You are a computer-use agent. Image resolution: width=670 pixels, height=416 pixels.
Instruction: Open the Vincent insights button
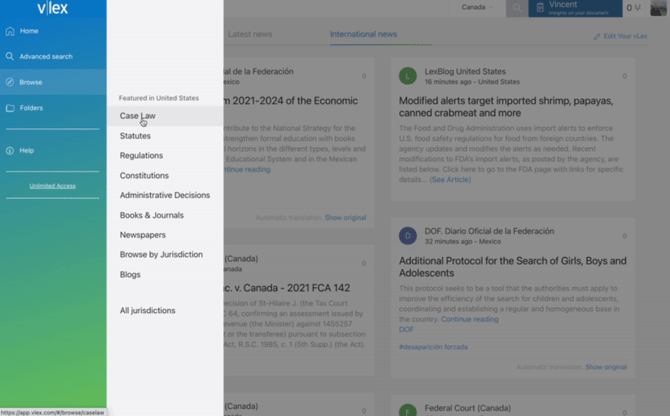(575, 8)
